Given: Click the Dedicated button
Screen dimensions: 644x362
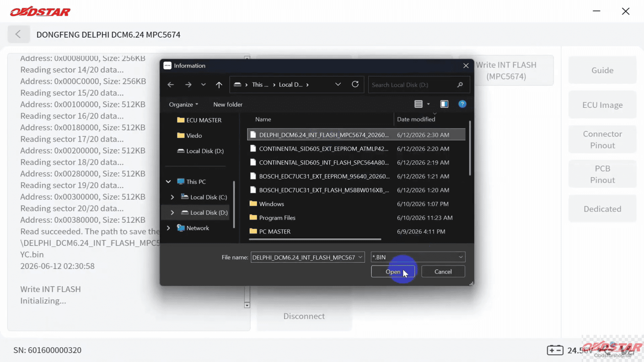Looking at the screenshot, I should click(x=602, y=209).
